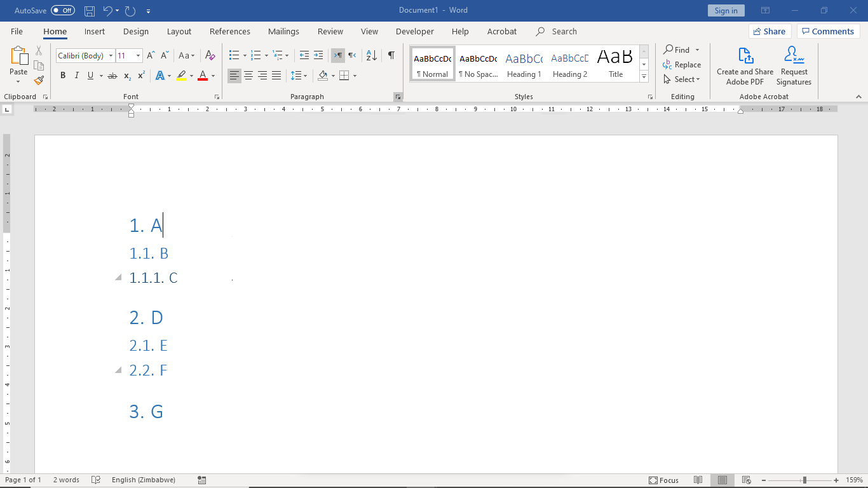Align text to the left
868x488 pixels.
point(234,76)
